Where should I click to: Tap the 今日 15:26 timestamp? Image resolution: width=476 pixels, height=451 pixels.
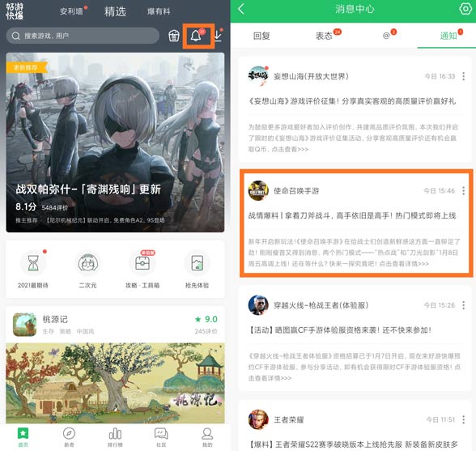440,305
